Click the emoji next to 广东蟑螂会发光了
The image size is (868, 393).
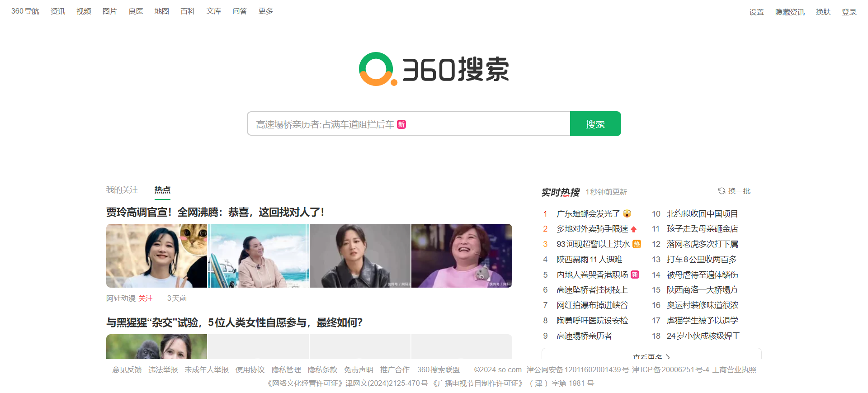point(627,213)
